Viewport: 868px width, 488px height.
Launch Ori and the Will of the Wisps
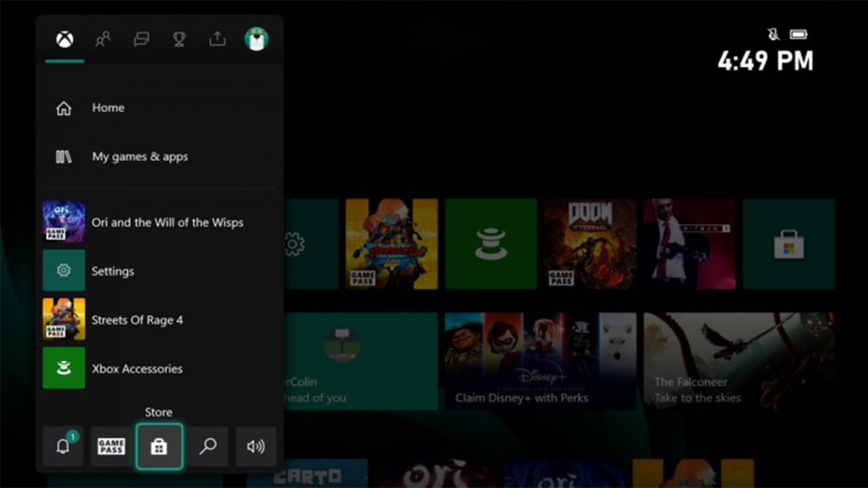tap(167, 222)
